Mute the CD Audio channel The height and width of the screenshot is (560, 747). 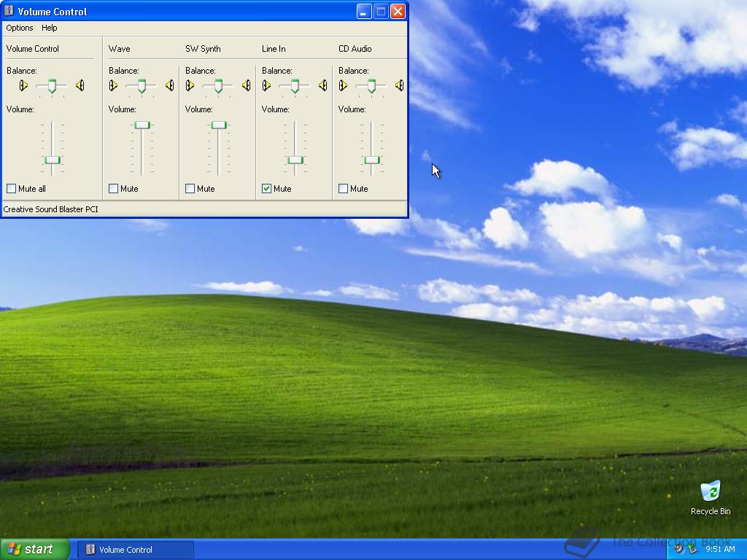343,189
